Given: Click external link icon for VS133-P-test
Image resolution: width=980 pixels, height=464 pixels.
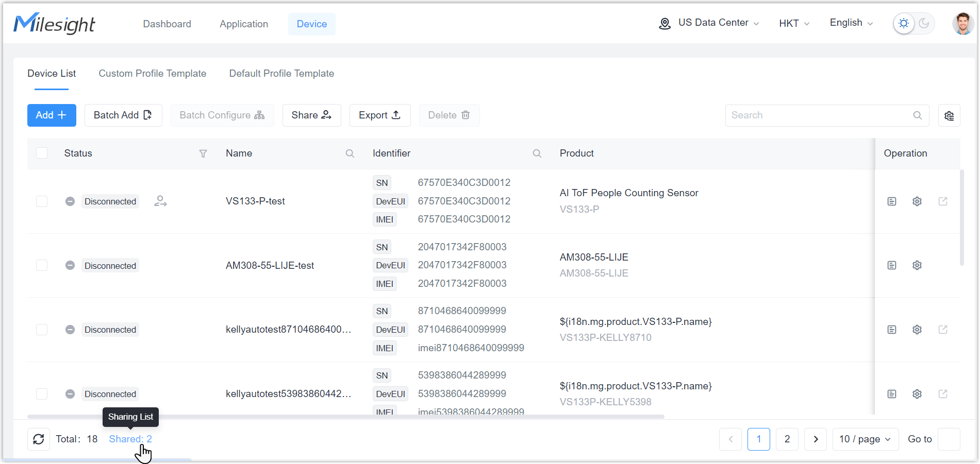Looking at the screenshot, I should pyautogui.click(x=943, y=201).
